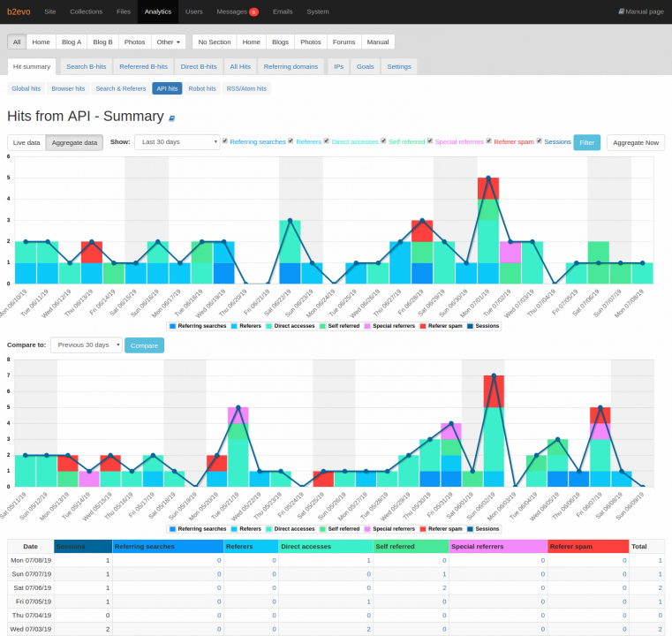Image resolution: width=672 pixels, height=636 pixels.
Task: Select the Referered B-hits tab
Action: (x=143, y=66)
